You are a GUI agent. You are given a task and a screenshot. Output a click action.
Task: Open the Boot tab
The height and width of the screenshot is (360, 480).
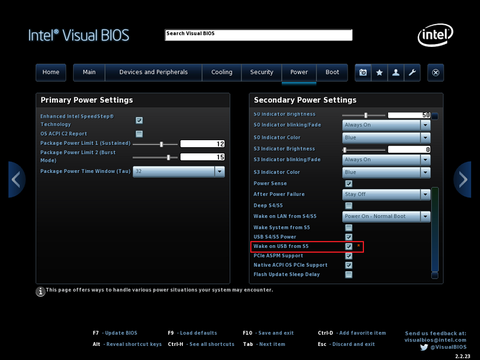[332, 73]
